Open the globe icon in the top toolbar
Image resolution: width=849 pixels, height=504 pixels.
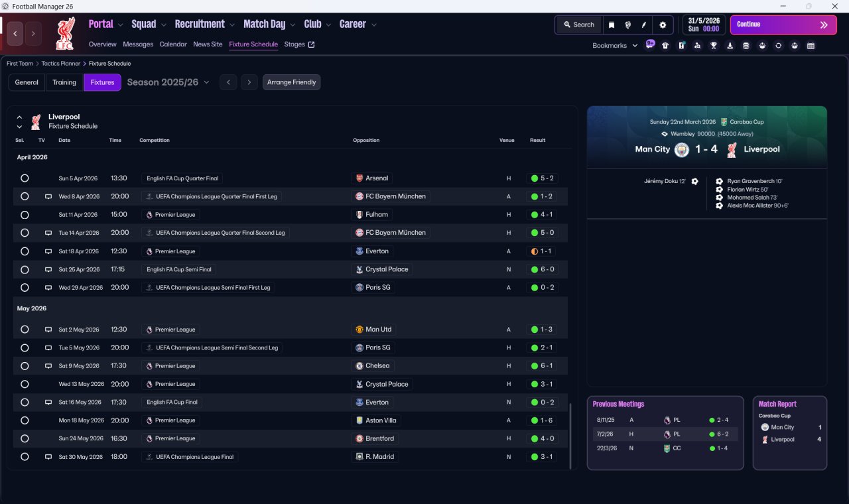coord(627,25)
